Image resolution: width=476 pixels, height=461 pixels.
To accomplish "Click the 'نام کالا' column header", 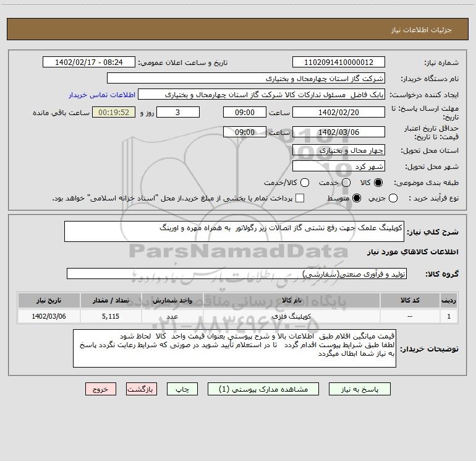I will [291, 300].
